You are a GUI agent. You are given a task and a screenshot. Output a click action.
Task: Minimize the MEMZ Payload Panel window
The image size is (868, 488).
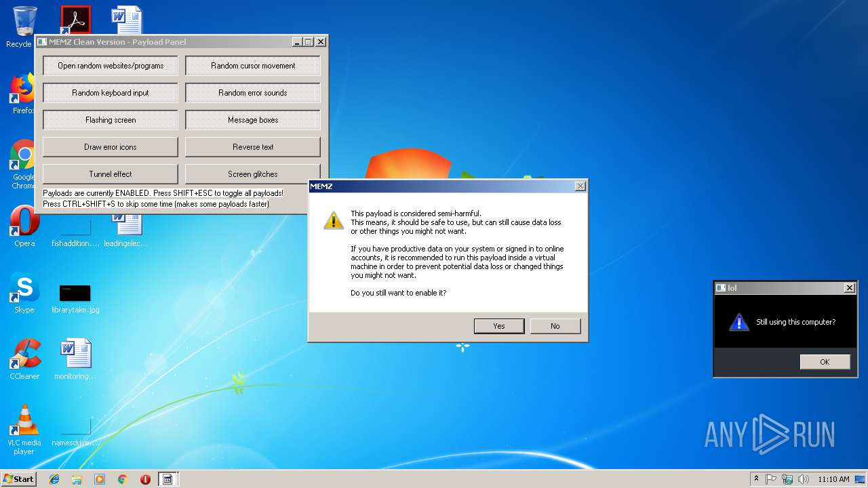click(297, 42)
